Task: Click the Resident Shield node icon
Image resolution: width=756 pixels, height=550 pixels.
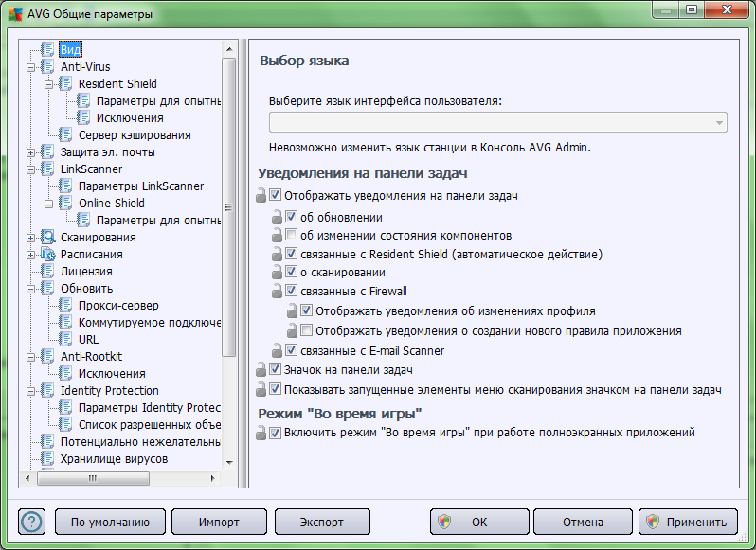Action: pos(65,84)
